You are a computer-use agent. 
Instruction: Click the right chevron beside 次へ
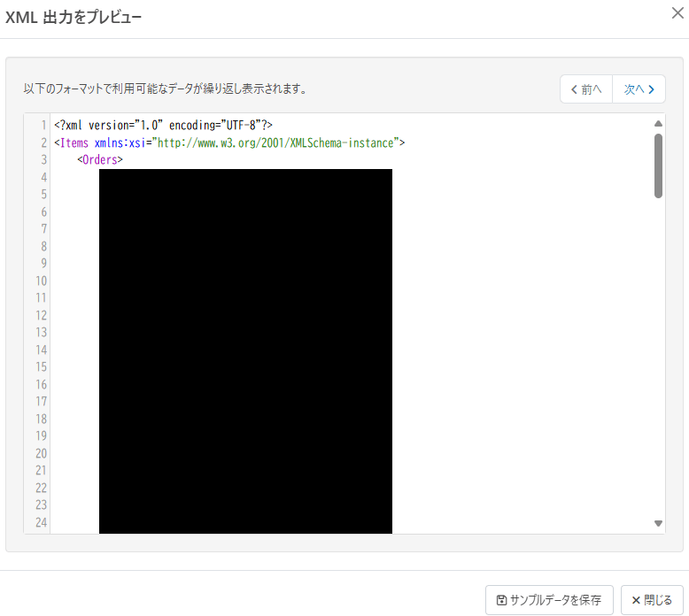coord(651,89)
